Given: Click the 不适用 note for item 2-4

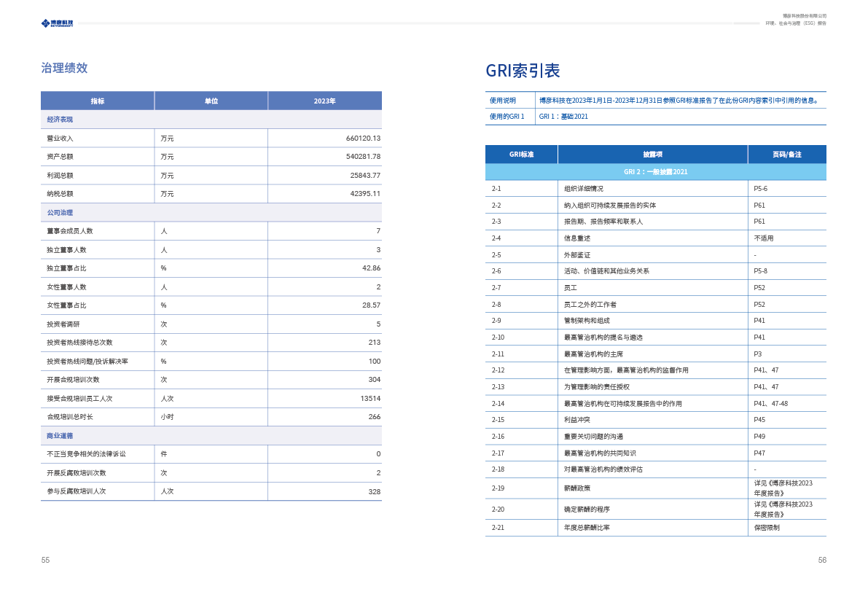Looking at the screenshot, I should 763,238.
